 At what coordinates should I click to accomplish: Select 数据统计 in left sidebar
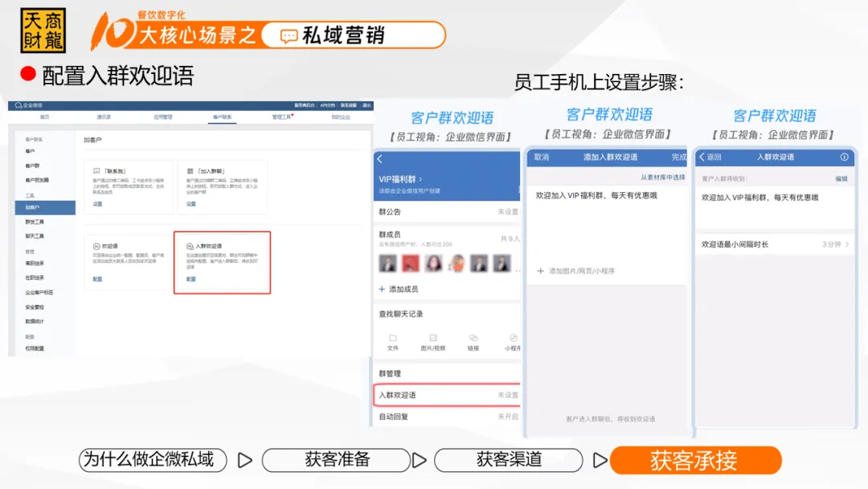tap(35, 321)
